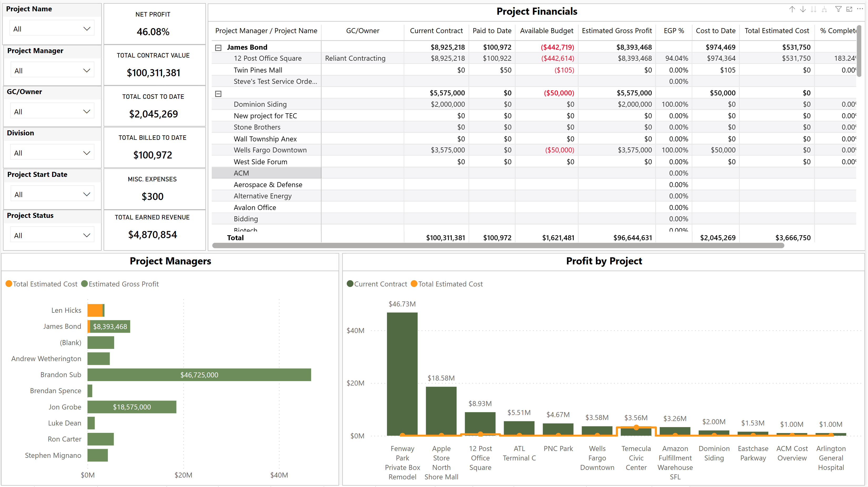Screen dimensions: 868x487
Task: Click expand all down one level icon
Action: [825, 9]
